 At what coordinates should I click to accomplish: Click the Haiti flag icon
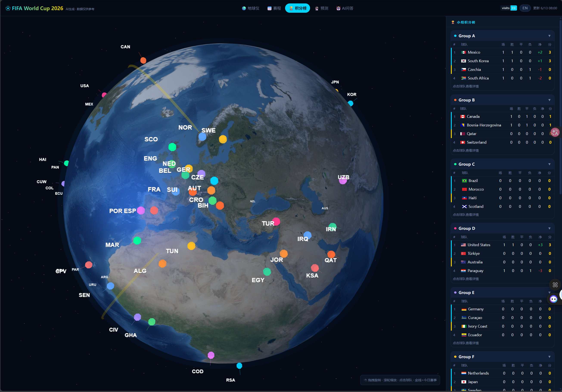464,198
